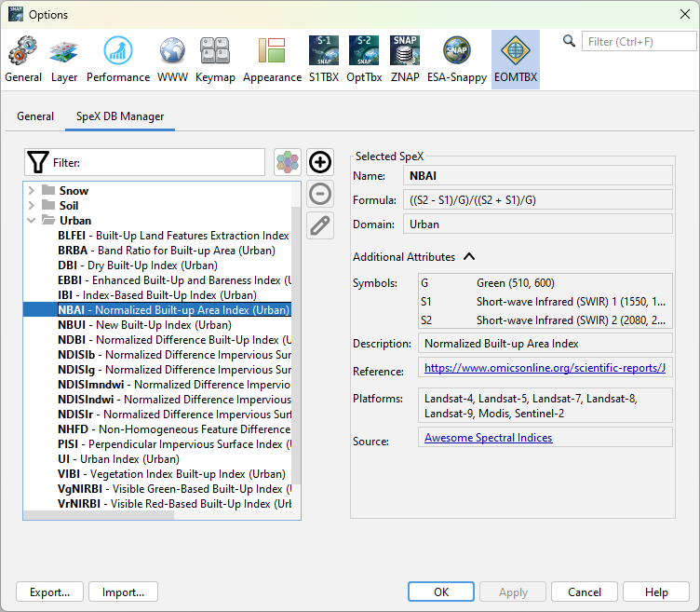Viewport: 700px width, 612px height.
Task: Click the Export... button
Action: pyautogui.click(x=49, y=592)
